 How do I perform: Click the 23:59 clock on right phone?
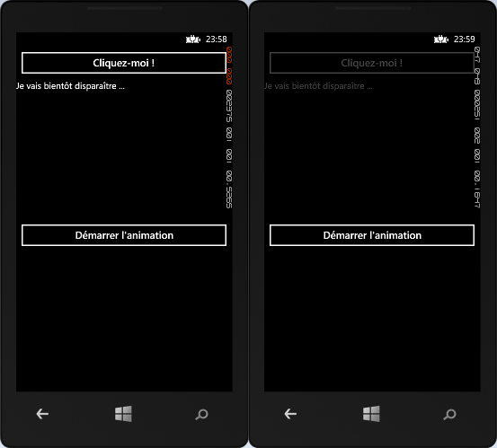(x=465, y=40)
